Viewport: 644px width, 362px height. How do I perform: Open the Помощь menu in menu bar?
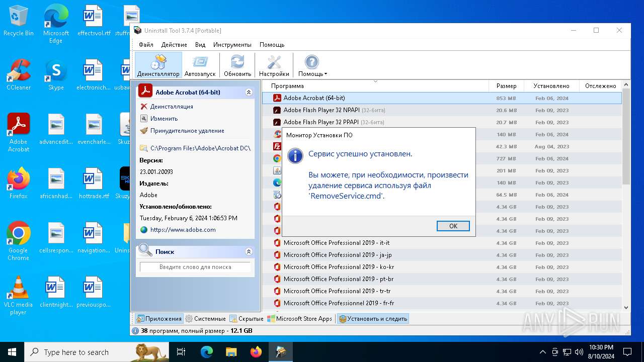[x=272, y=45]
